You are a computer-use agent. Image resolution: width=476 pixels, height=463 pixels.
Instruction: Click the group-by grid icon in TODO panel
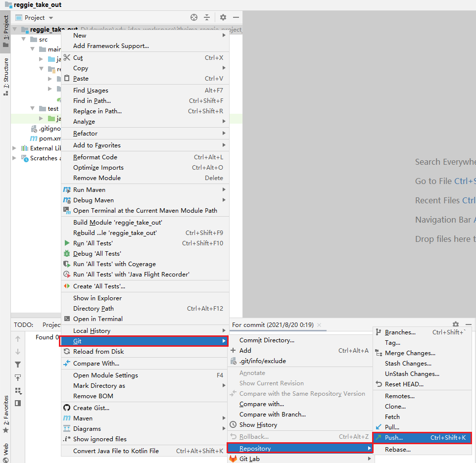point(18,390)
